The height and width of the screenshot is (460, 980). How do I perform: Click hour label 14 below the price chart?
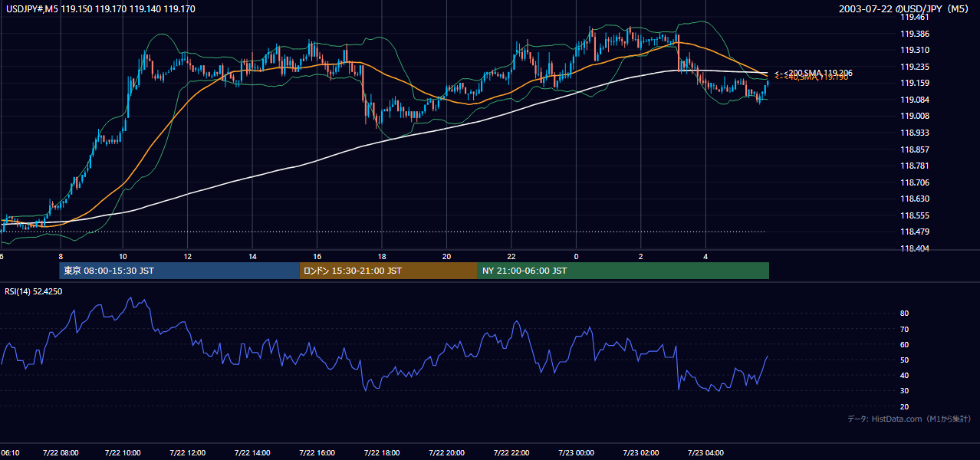[x=252, y=256]
